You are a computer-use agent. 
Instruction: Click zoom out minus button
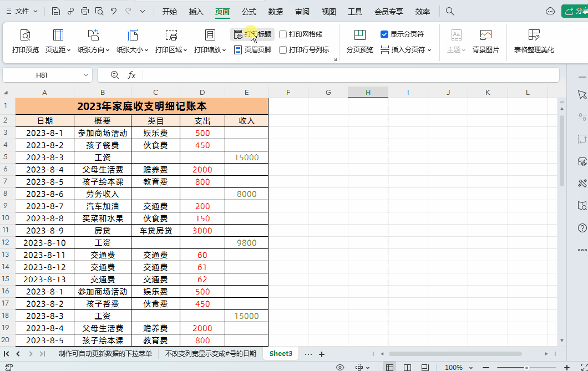(486, 368)
